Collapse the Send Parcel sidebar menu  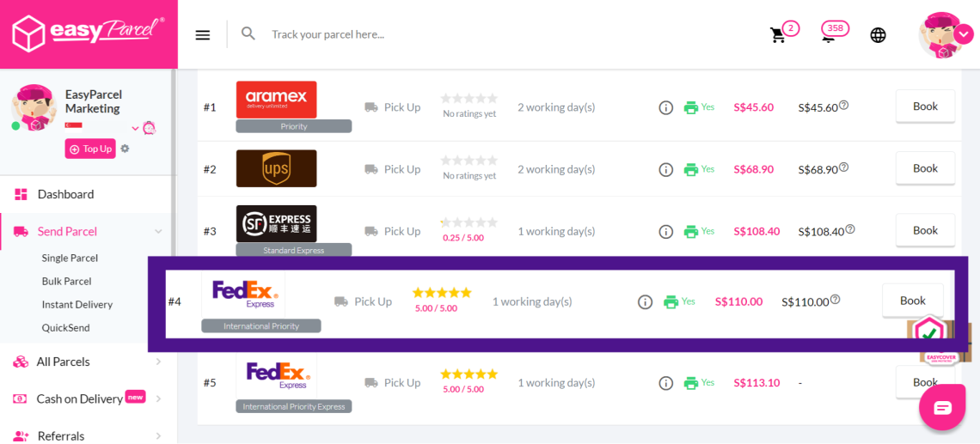tap(158, 231)
